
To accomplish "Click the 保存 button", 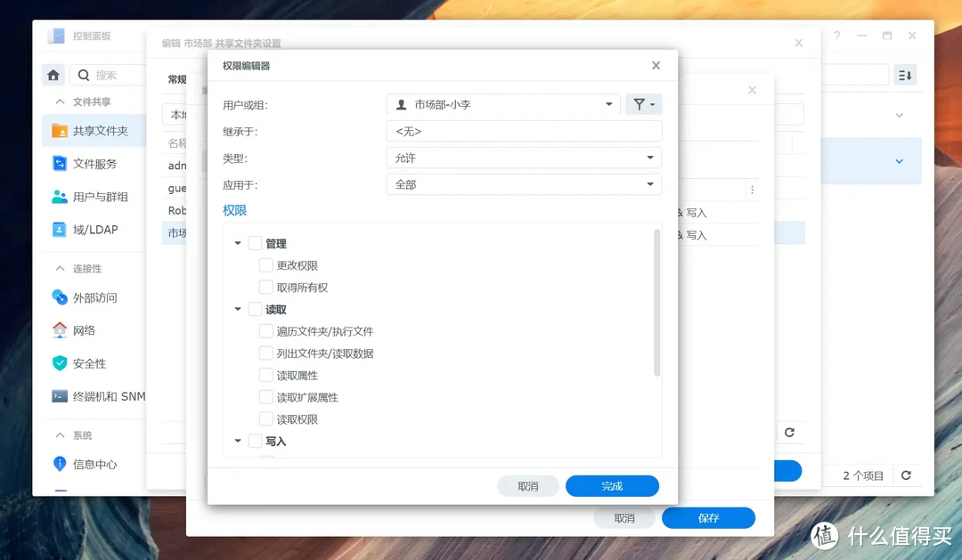I will pyautogui.click(x=708, y=517).
